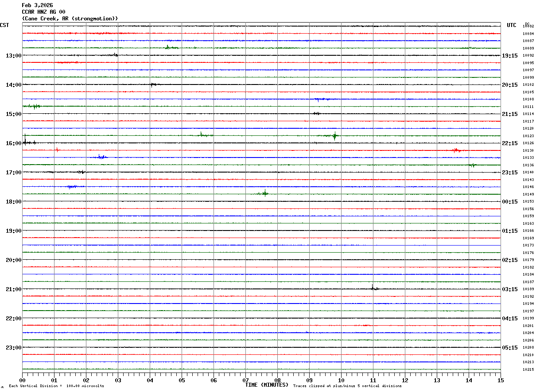Click the 'TIME (MINUTES)' axis title
Image resolution: width=536 pixels, height=392 pixels.
pos(267,384)
